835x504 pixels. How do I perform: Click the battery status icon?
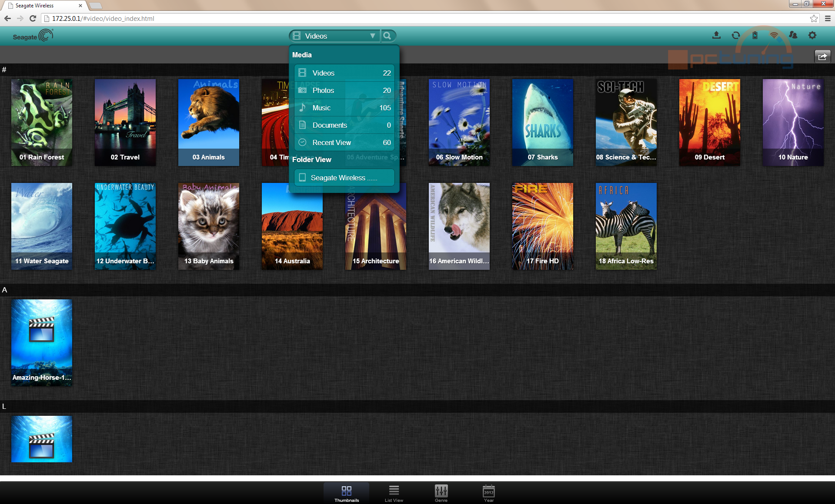point(755,35)
